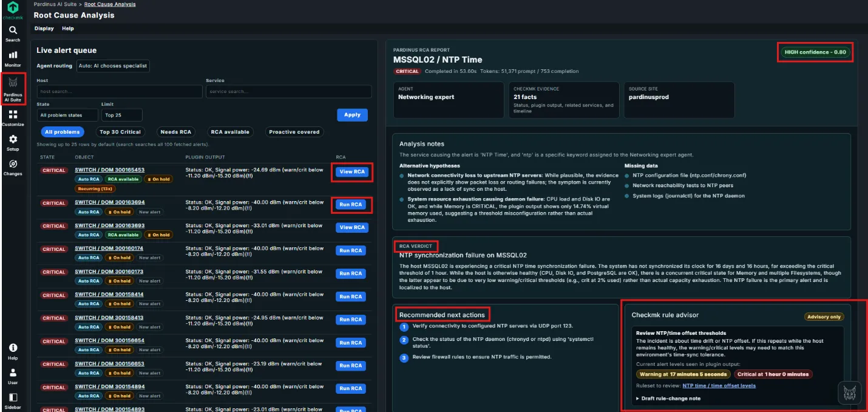The image size is (868, 412).
Task: Open the Display menu
Action: [44, 29]
